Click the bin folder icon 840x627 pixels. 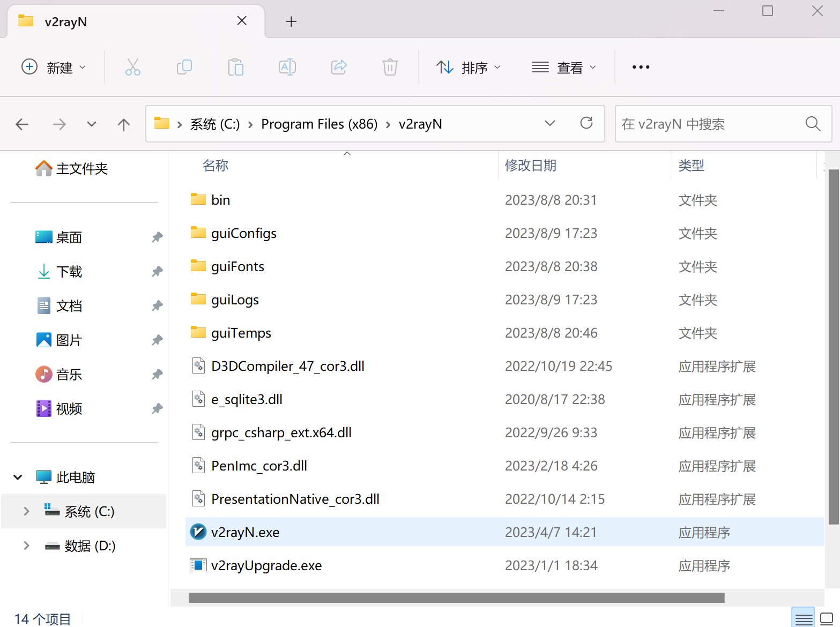tap(198, 199)
